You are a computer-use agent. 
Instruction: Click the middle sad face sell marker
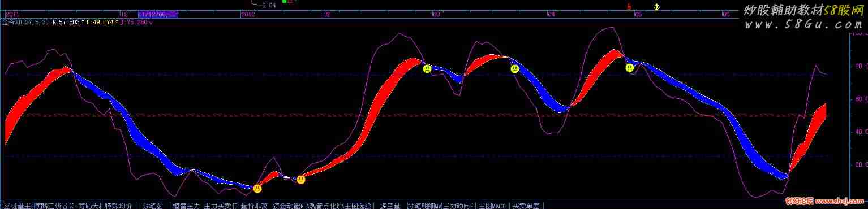[x=514, y=69]
